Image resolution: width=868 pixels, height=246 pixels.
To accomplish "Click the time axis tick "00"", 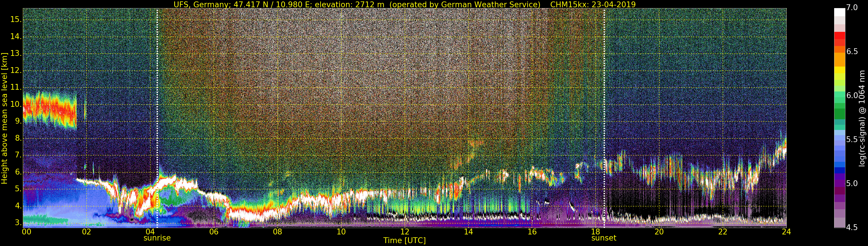I will [x=27, y=232].
